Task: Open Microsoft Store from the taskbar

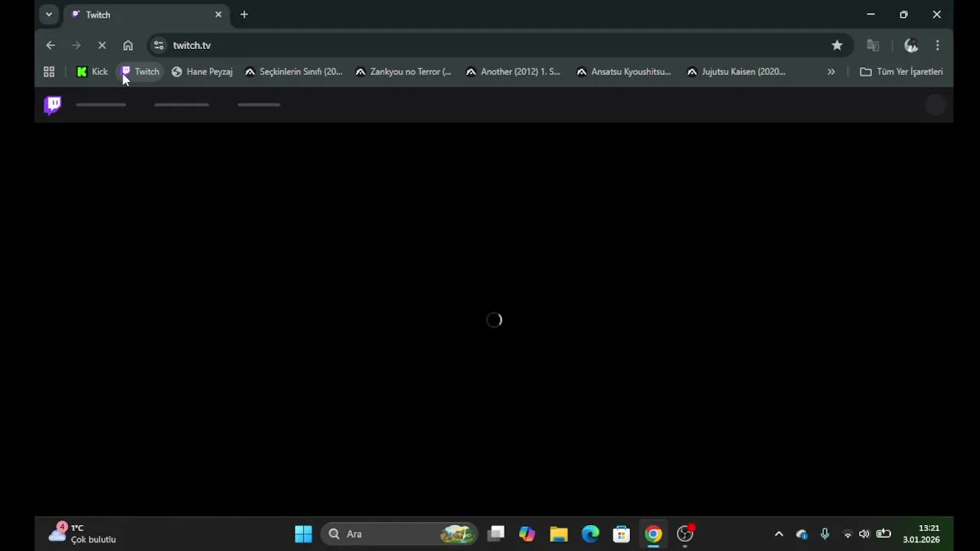Action: 622,534
